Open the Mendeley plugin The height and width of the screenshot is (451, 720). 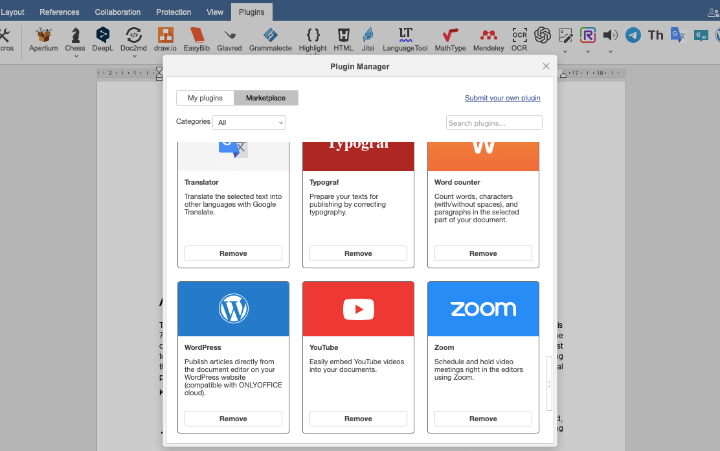click(489, 39)
